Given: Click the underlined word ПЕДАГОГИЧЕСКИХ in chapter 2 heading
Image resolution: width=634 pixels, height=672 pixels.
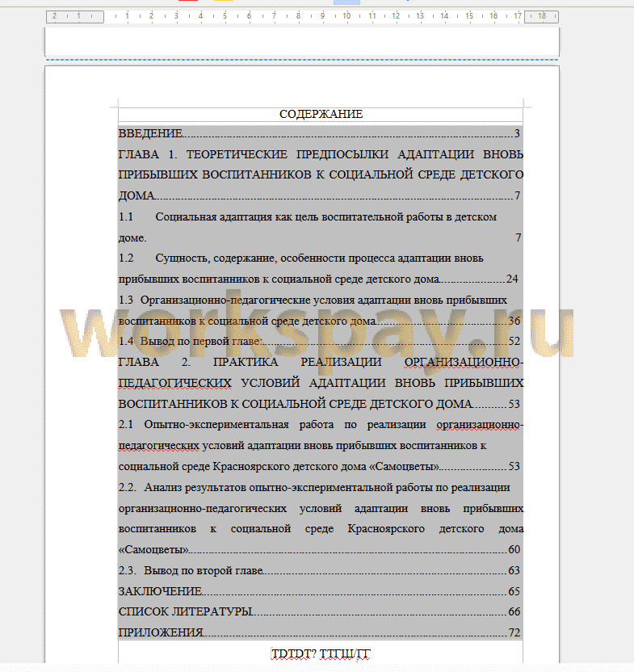Looking at the screenshot, I should click(174, 383).
